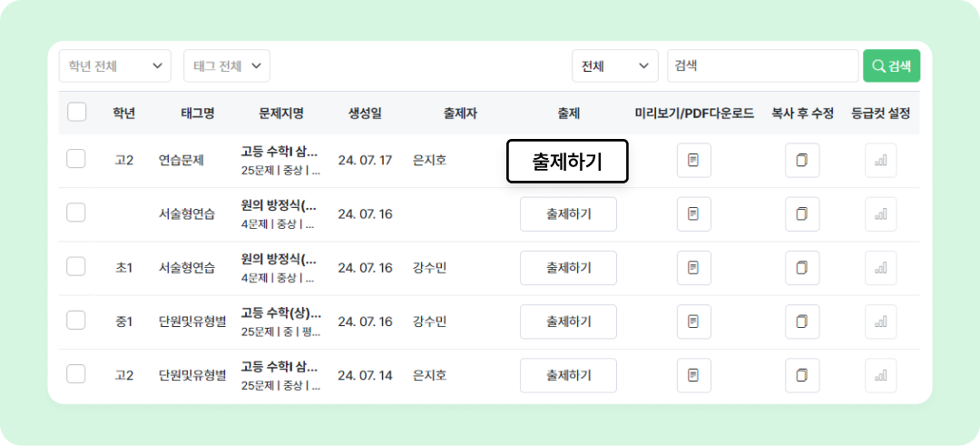Click into the 검색 text input field
980x446 pixels.
(762, 65)
